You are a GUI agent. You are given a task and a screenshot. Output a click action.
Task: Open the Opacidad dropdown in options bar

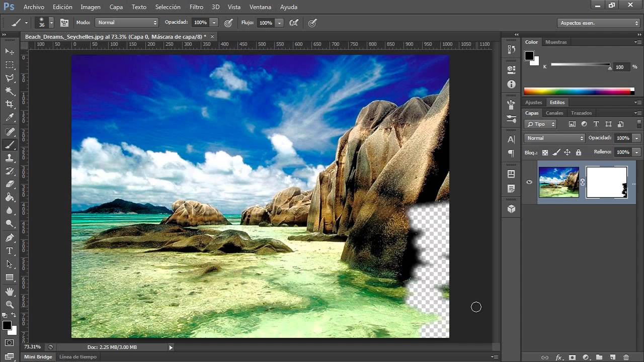(214, 23)
